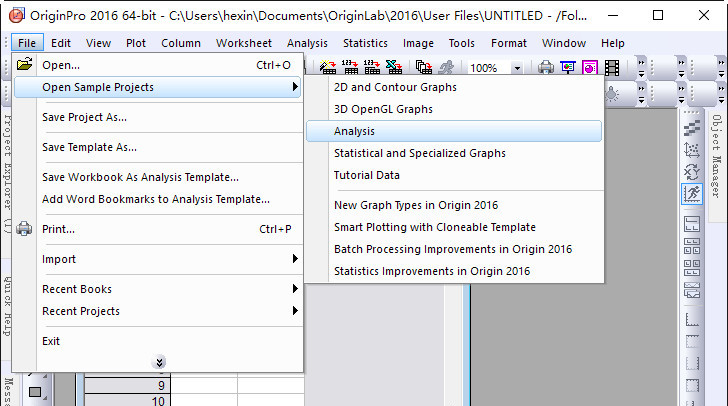Select Analysis sample project
Image resolution: width=728 pixels, height=406 pixels.
click(454, 131)
